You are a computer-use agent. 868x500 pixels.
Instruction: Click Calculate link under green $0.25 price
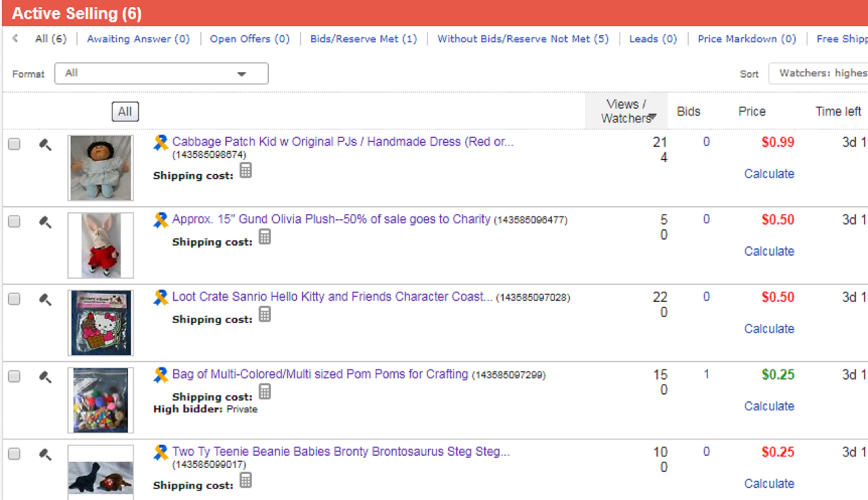pyautogui.click(x=769, y=406)
